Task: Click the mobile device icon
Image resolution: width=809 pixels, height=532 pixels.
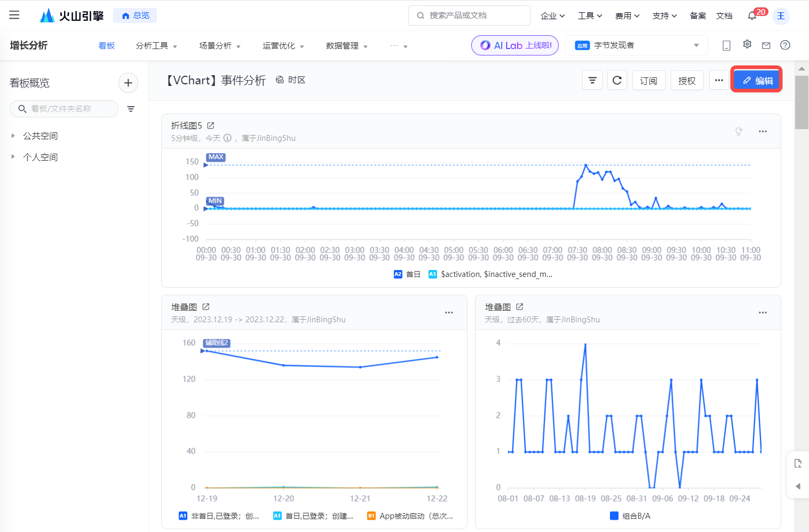Action: [726, 45]
